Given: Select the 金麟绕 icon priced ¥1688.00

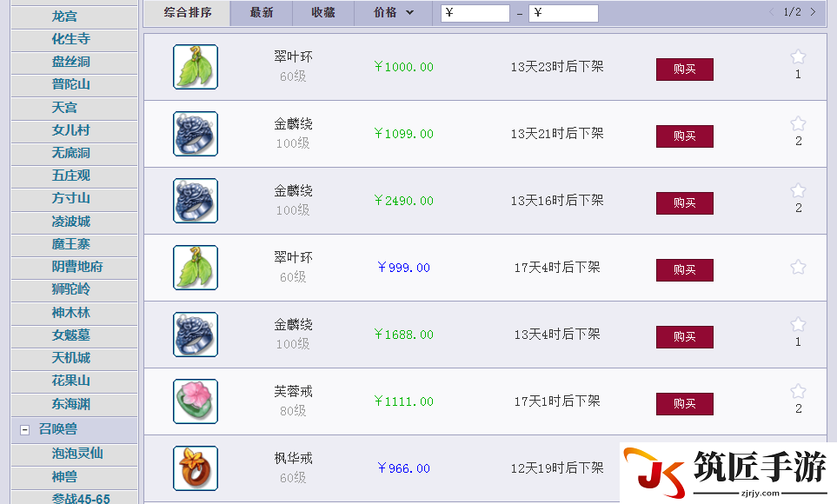Looking at the screenshot, I should click(x=196, y=335).
